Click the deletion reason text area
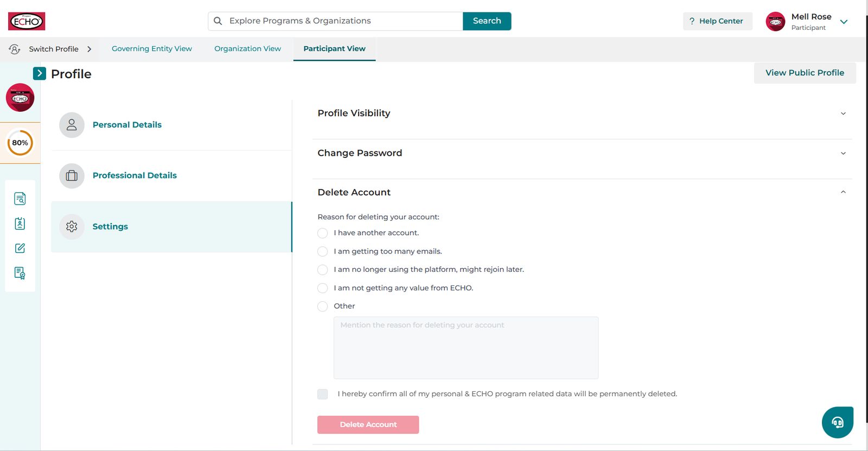This screenshot has height=451, width=868. click(x=466, y=348)
